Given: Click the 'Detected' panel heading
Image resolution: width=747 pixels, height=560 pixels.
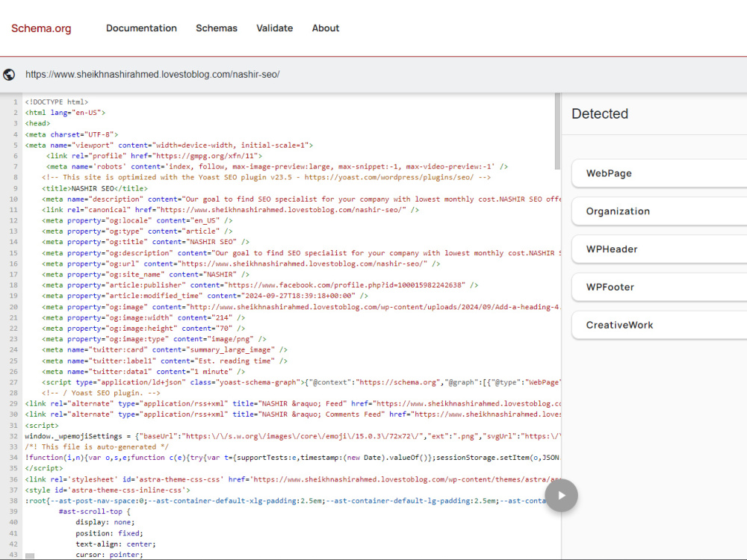Looking at the screenshot, I should coord(600,113).
